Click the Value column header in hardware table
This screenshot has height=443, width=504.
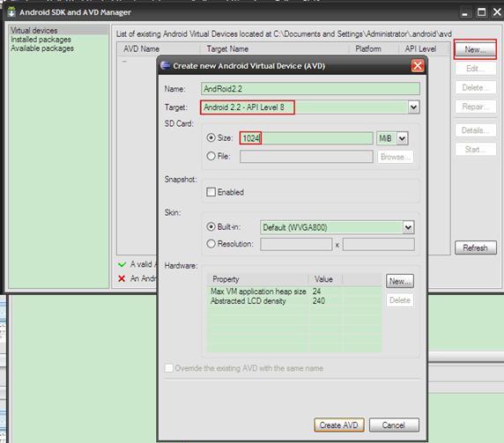pyautogui.click(x=325, y=279)
